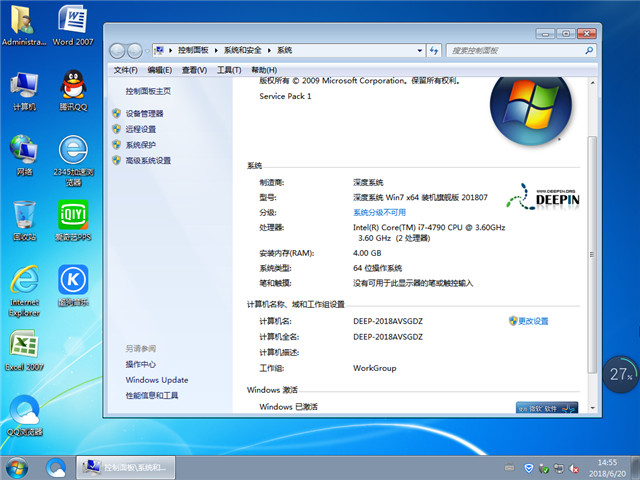Open 操作中心 link
640x480 pixels.
pyautogui.click(x=140, y=364)
